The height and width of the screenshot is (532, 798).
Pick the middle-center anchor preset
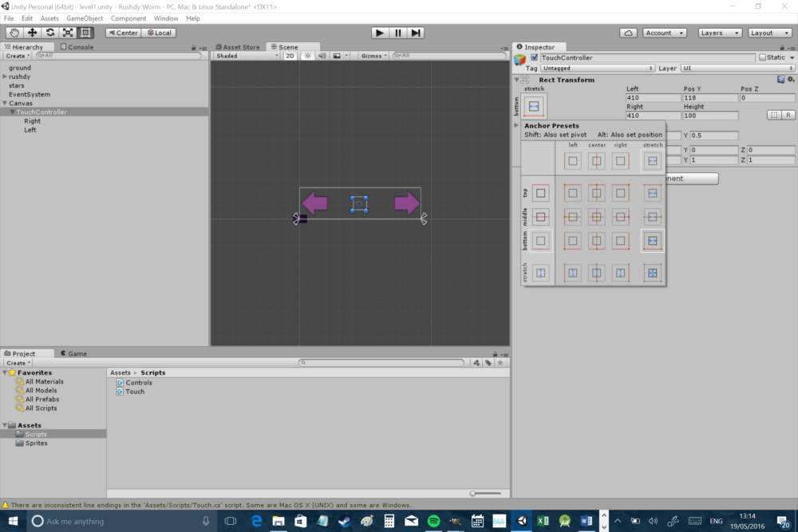coord(597,215)
